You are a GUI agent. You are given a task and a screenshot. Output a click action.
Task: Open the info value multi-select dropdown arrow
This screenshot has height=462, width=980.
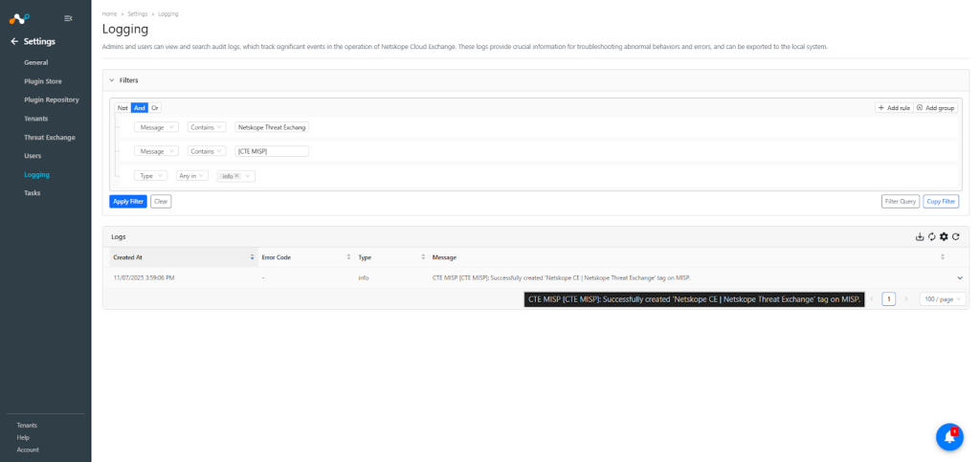(248, 176)
